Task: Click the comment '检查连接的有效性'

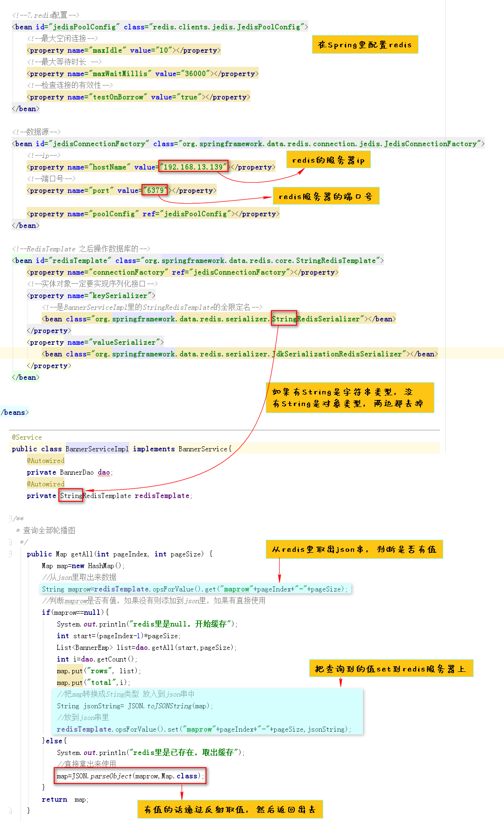Action: point(70,86)
